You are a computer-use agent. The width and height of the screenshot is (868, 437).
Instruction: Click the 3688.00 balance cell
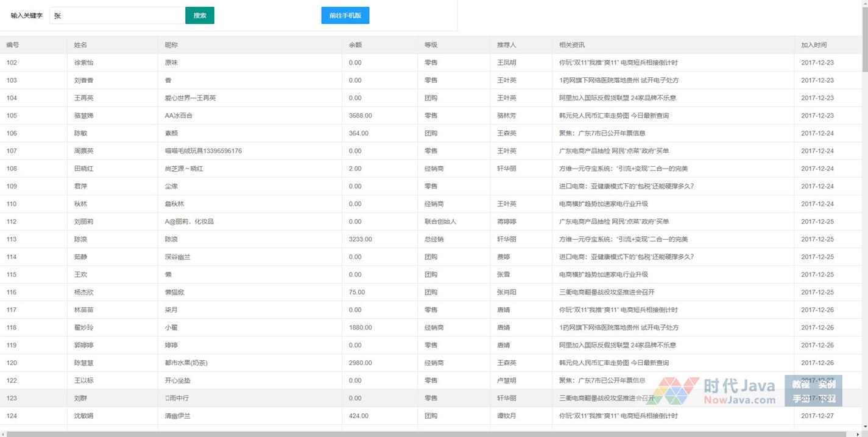tap(360, 116)
